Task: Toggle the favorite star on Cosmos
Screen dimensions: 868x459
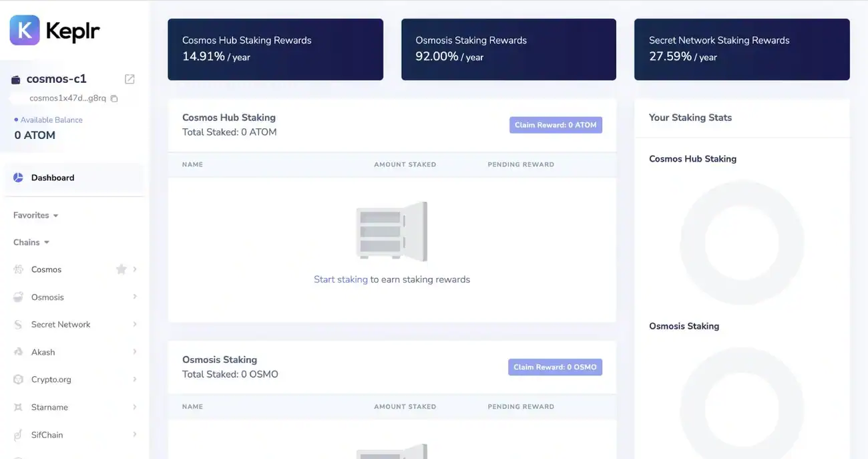Action: click(121, 269)
